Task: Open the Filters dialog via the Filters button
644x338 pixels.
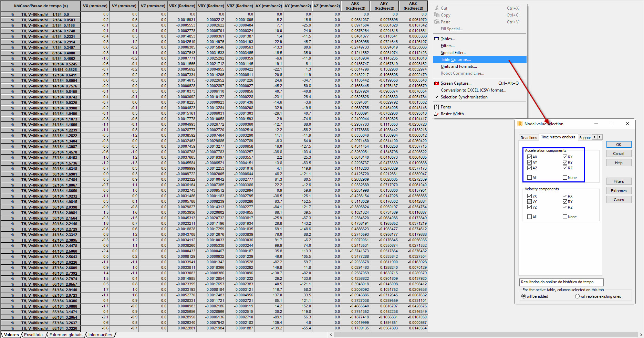Action: pos(619,181)
